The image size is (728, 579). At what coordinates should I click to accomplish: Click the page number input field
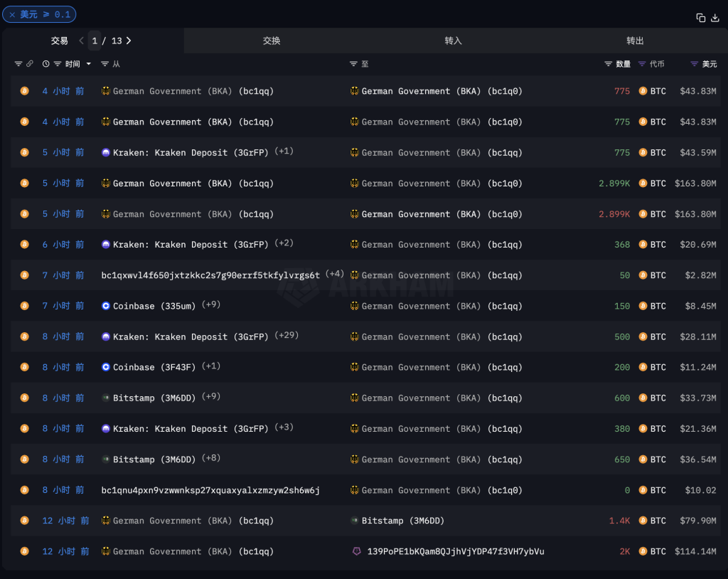pos(95,41)
